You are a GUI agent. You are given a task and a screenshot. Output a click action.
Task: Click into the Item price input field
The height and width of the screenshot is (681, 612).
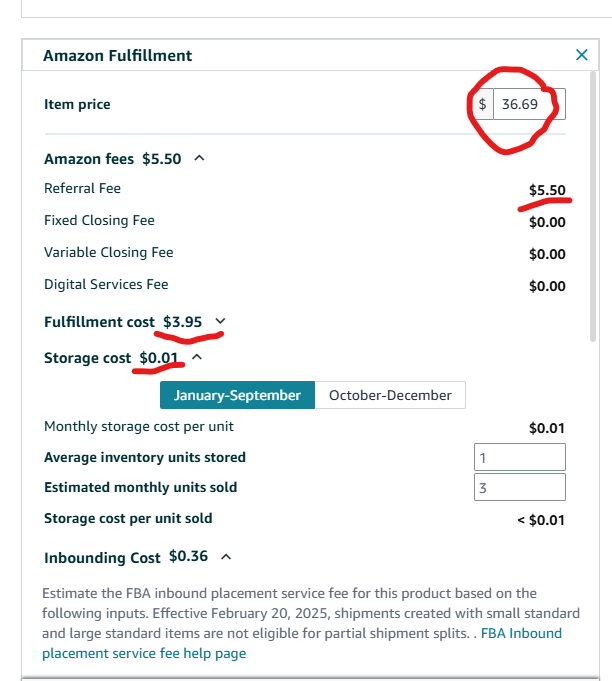(x=528, y=104)
